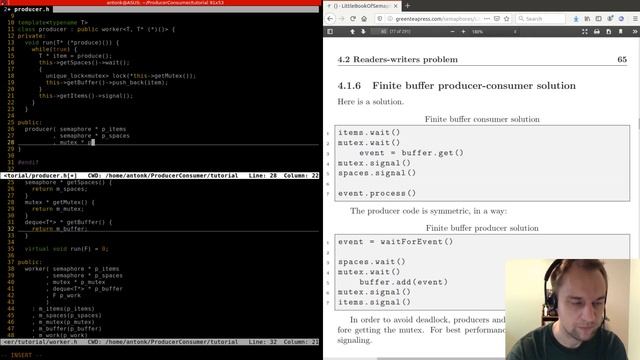The width and height of the screenshot is (640, 360).
Task: Go to previous PDF page
Action: click(x=352, y=31)
